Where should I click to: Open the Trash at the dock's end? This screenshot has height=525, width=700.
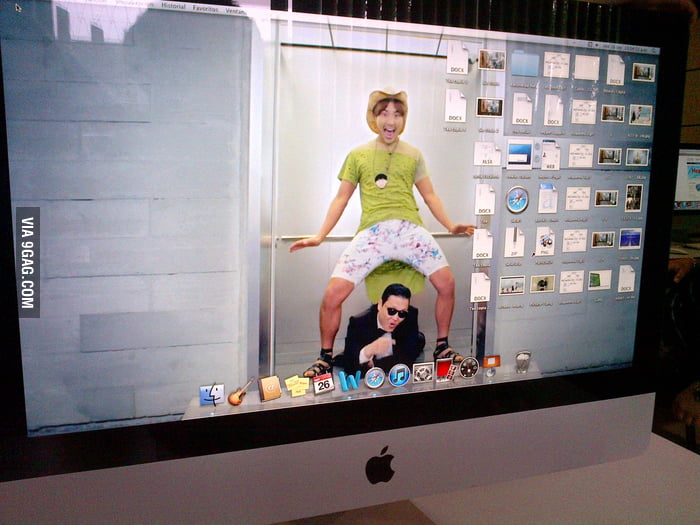[x=522, y=361]
